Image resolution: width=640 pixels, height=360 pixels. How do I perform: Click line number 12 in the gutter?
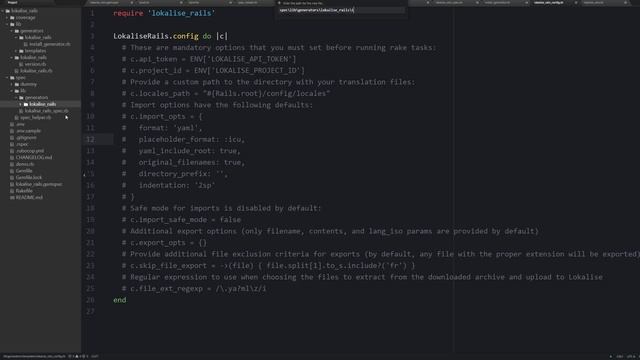tap(90, 140)
